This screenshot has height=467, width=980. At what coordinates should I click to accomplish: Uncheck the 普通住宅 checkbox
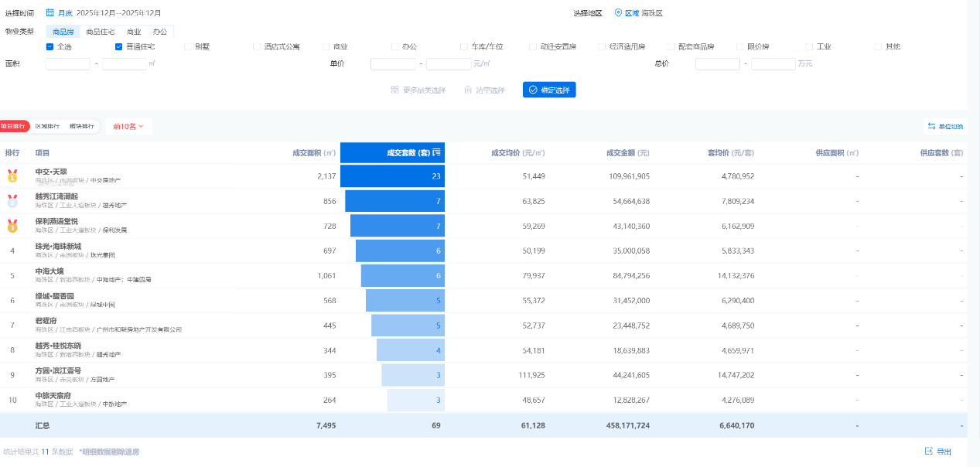click(x=118, y=46)
